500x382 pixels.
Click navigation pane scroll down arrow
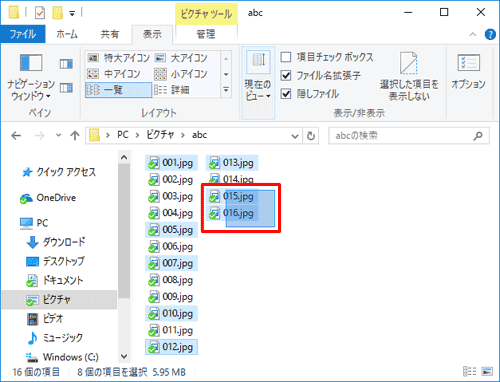point(124,356)
